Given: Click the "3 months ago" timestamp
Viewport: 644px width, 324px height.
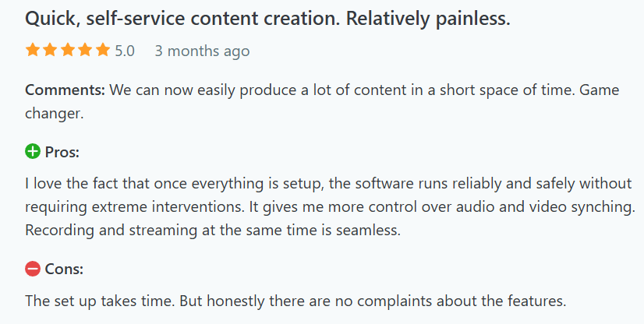Looking at the screenshot, I should (202, 51).
